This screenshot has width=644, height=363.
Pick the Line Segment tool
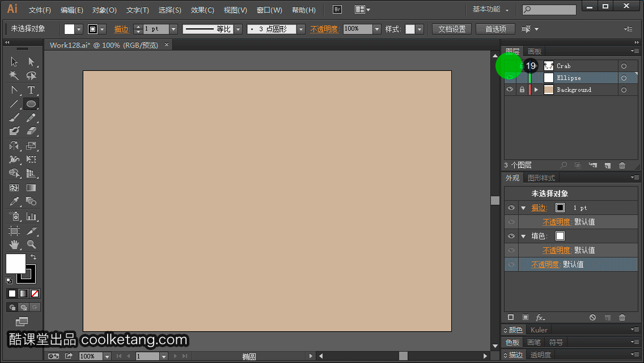(x=14, y=104)
